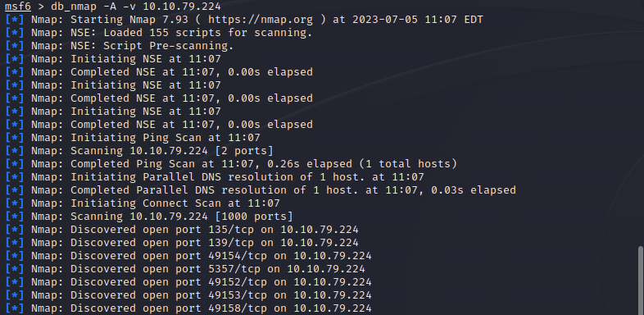Click the 'Initiating Parallel DNS resolution' line
The image size is (644, 315).
pyautogui.click(x=215, y=177)
